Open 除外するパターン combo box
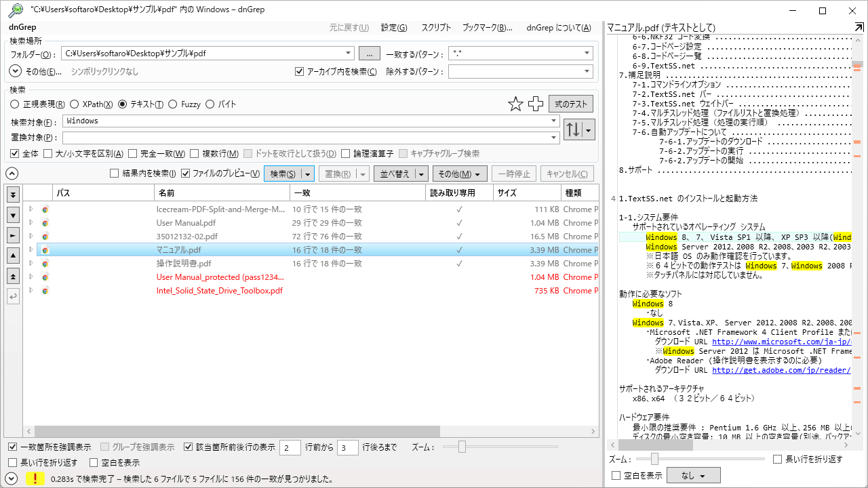Viewport: 868px width, 488px height. click(521, 72)
